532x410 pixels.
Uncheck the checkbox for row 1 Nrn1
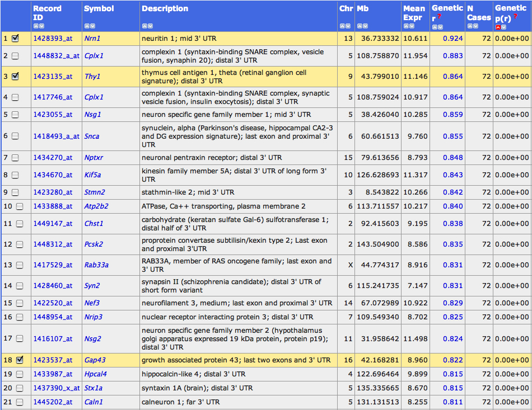click(15, 39)
